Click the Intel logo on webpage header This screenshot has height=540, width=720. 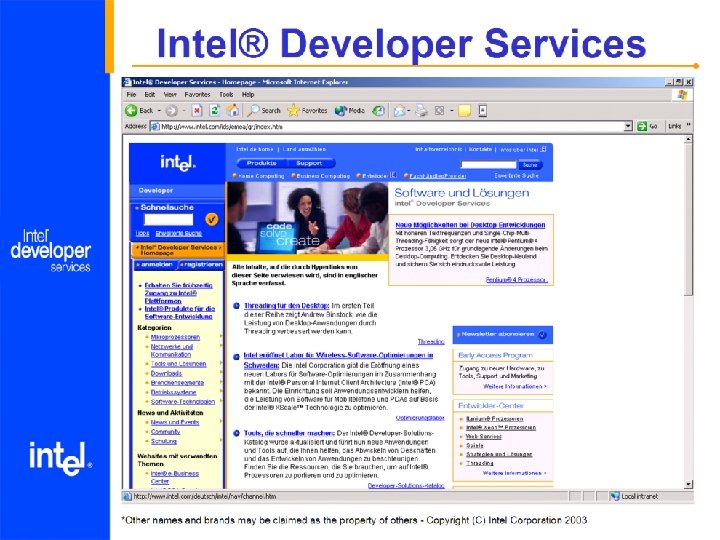tap(178, 163)
